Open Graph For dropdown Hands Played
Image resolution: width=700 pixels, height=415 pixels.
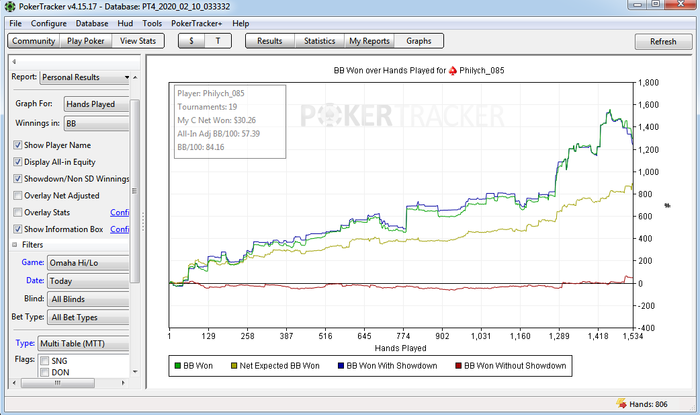click(x=96, y=104)
